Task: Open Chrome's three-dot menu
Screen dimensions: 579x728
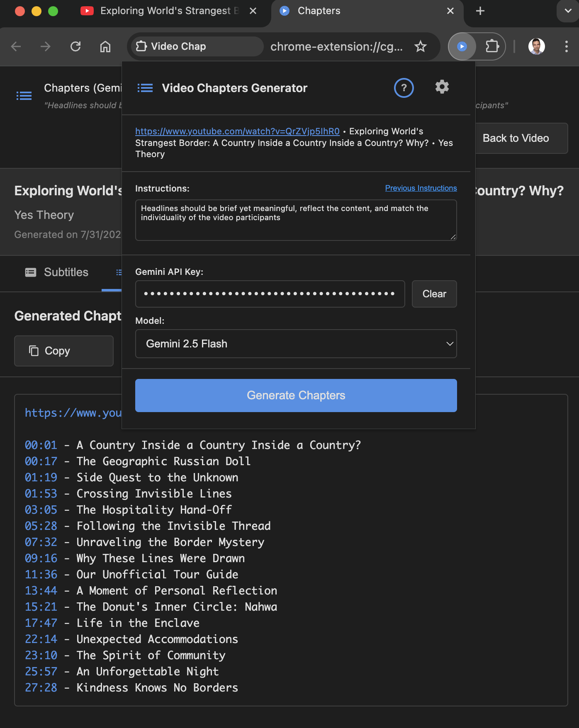Action: (x=566, y=46)
